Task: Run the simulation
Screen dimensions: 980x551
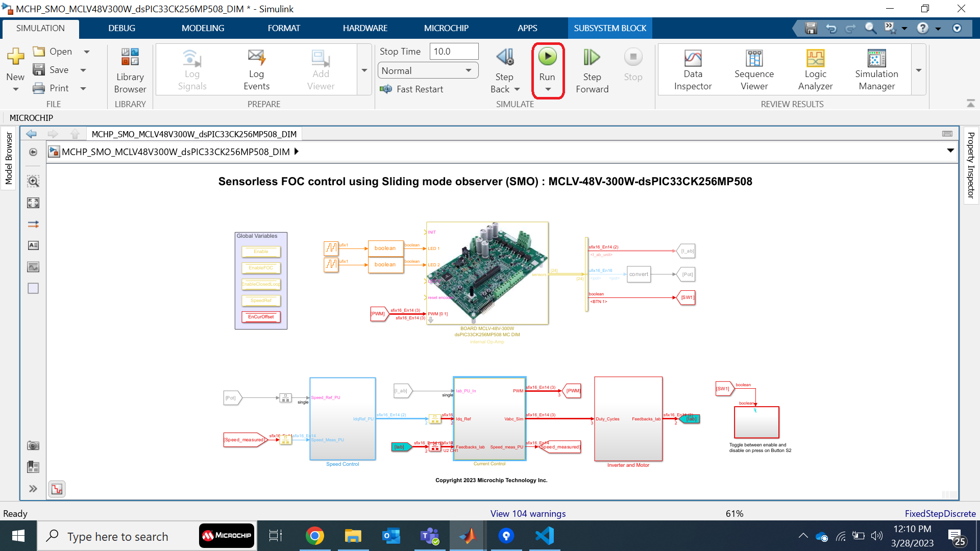Action: pyautogui.click(x=547, y=57)
